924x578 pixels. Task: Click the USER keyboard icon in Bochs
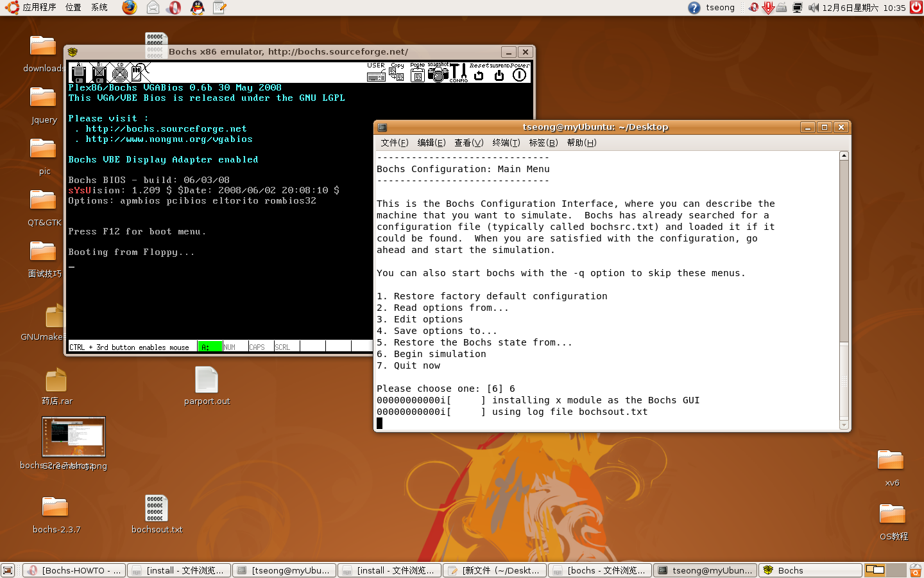pyautogui.click(x=376, y=73)
